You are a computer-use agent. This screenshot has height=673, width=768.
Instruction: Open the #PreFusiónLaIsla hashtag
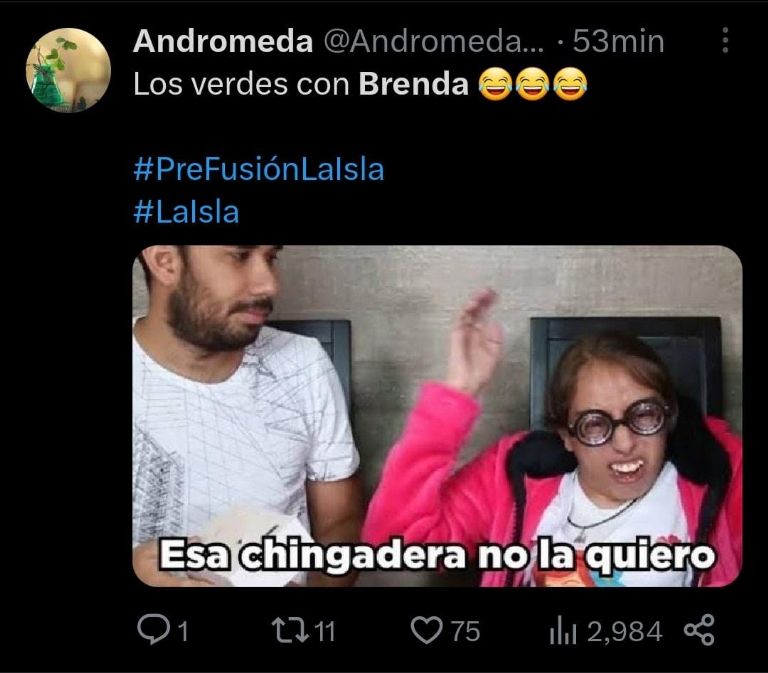tap(259, 169)
